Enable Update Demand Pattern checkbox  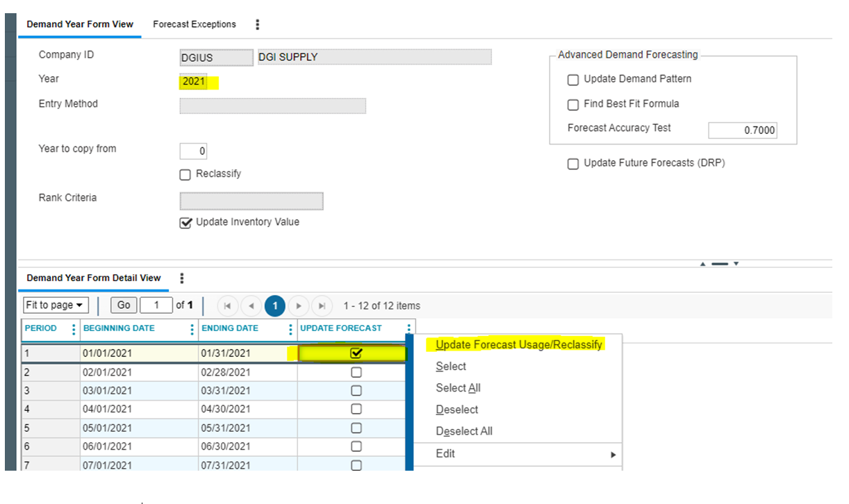coord(573,80)
